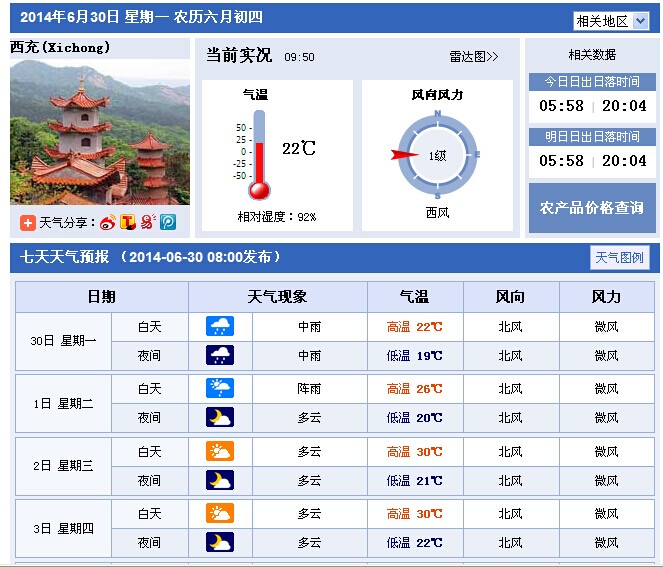The height and width of the screenshot is (567, 663).
Task: Click the wind direction compass dial
Action: click(437, 155)
